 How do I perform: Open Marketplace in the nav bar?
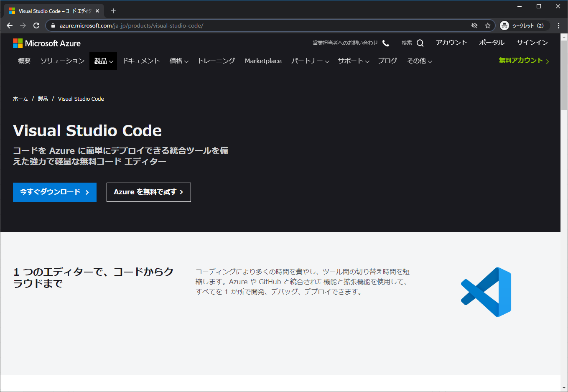click(263, 61)
